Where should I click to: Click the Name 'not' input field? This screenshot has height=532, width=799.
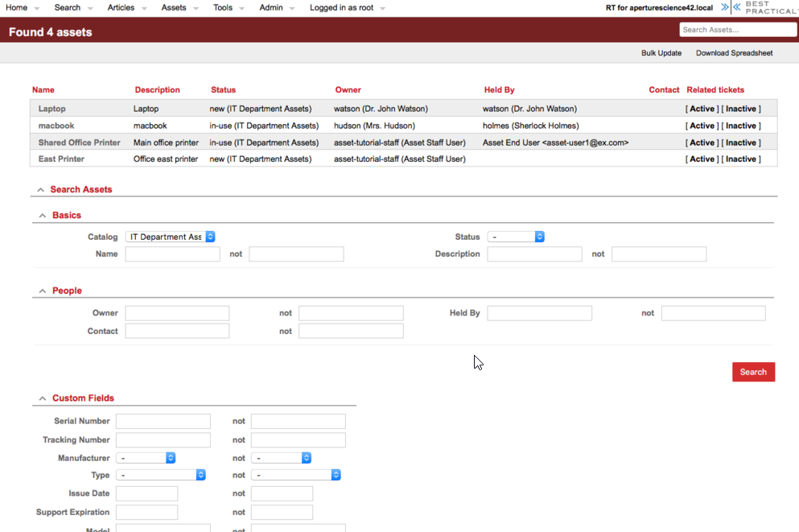coord(297,254)
